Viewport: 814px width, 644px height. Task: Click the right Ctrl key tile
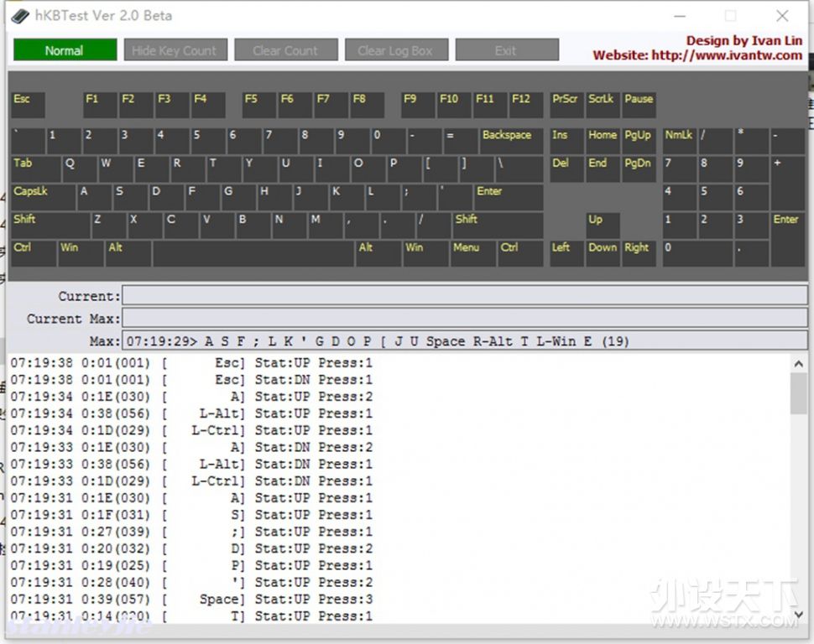[x=520, y=253]
